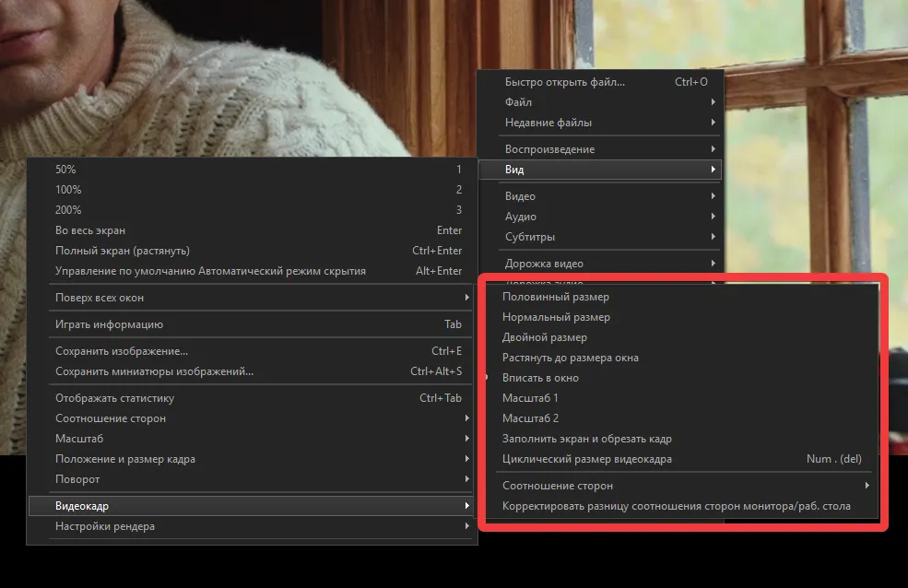Open the highlighted Видеокадр submenu
The width and height of the screenshot is (908, 588).
point(252,505)
